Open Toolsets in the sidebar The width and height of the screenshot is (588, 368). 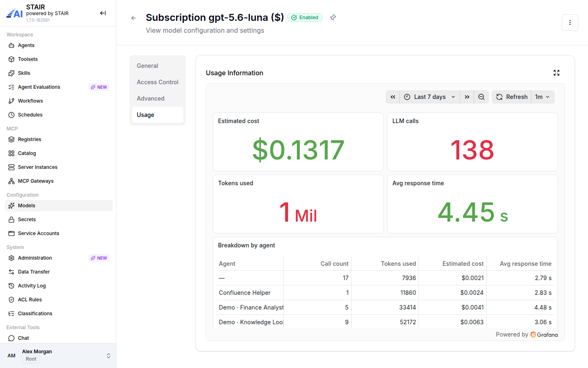tap(59, 59)
